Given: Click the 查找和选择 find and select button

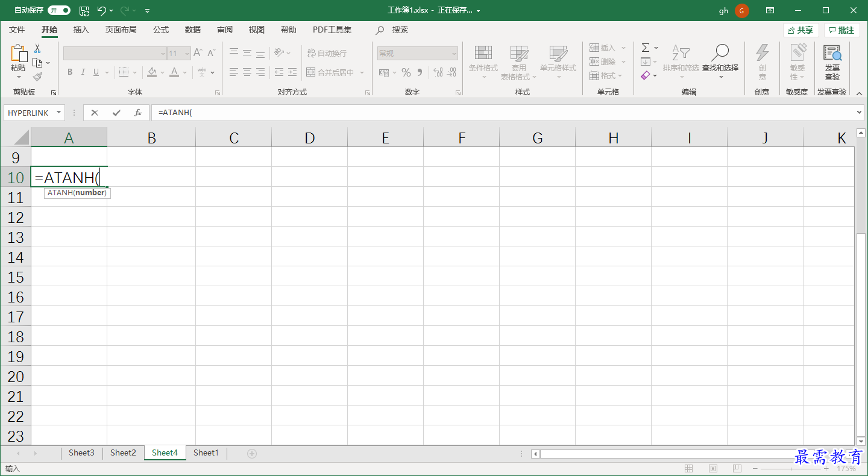Looking at the screenshot, I should [x=720, y=61].
